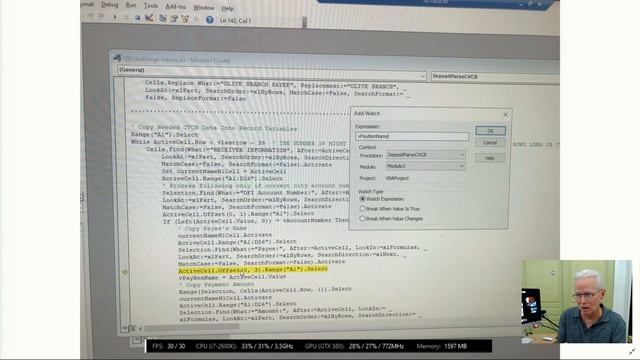Click the Memory 1597 MB overlay text
Viewport: 640px width, 360px height.
[x=441, y=347]
